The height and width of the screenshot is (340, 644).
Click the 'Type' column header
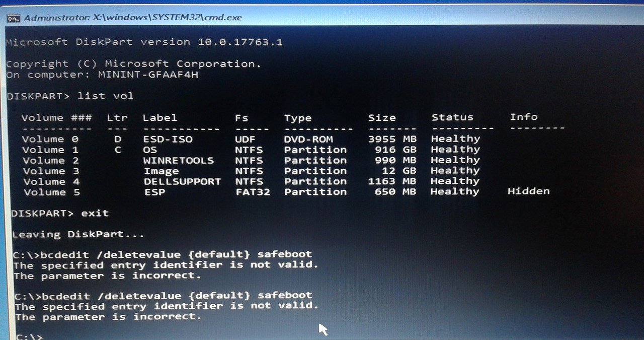[298, 119]
